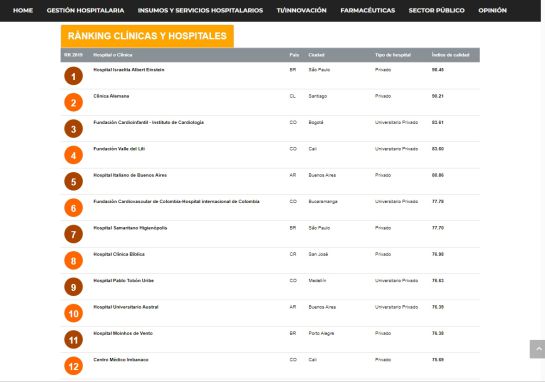Click rank badge number 3
Viewport: 545px width, 382px height.
pos(73,129)
